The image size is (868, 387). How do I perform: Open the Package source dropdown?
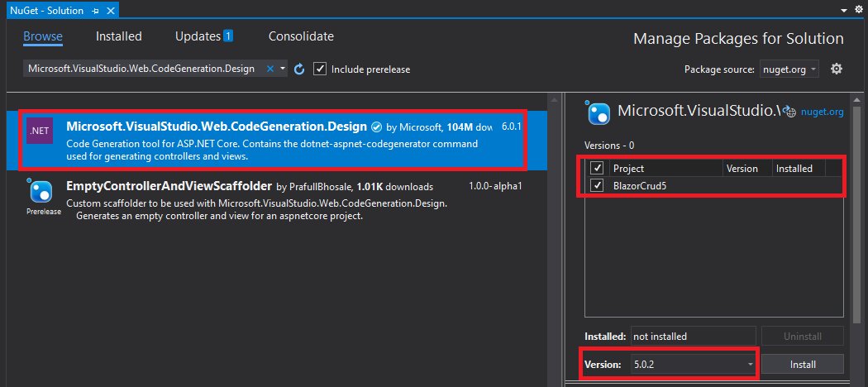[x=789, y=69]
